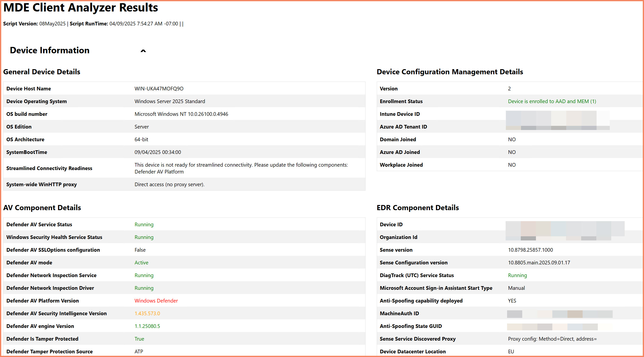Click Windows Server 2025 Standard value
This screenshot has height=357, width=644.
point(170,101)
